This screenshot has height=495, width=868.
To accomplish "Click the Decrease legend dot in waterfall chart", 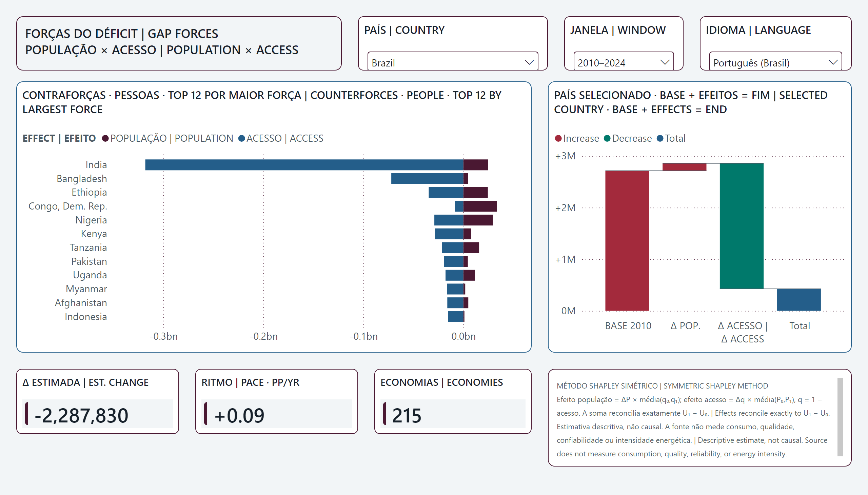I will coord(607,138).
